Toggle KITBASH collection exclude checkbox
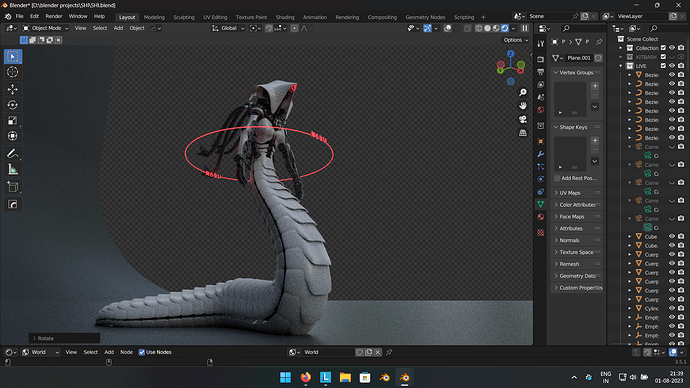 (x=663, y=57)
